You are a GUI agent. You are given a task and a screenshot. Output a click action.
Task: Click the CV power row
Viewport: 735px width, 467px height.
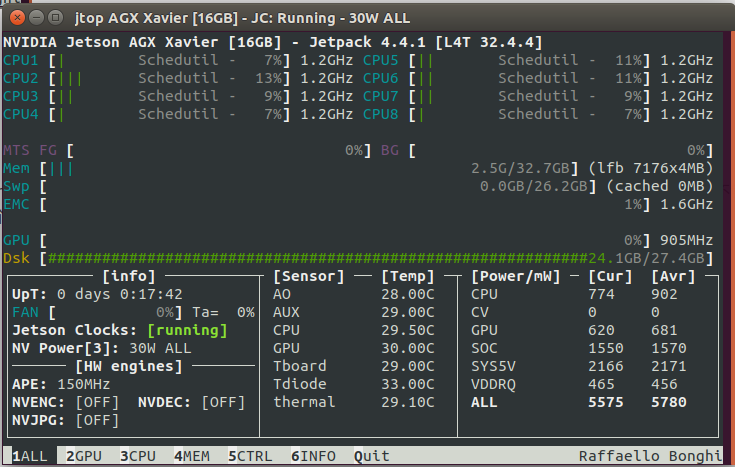566,312
